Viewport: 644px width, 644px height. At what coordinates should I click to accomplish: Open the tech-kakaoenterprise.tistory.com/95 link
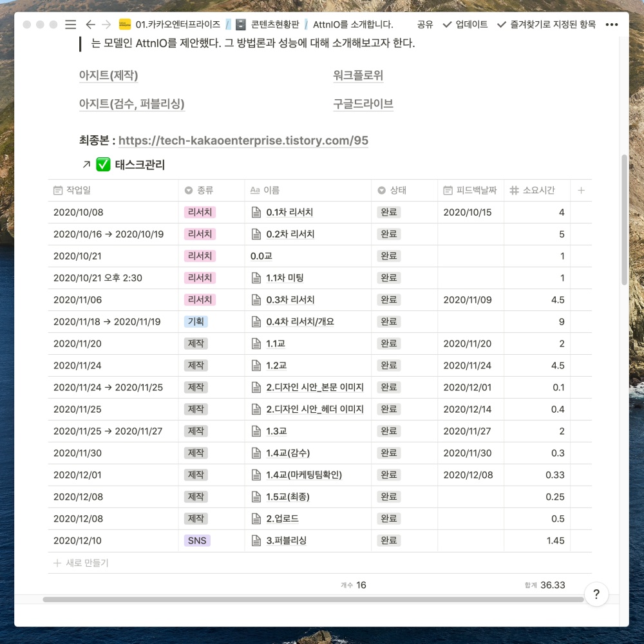(x=243, y=140)
